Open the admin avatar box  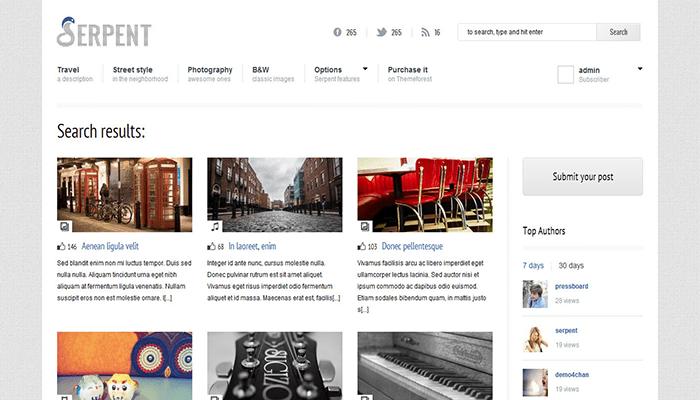(566, 75)
